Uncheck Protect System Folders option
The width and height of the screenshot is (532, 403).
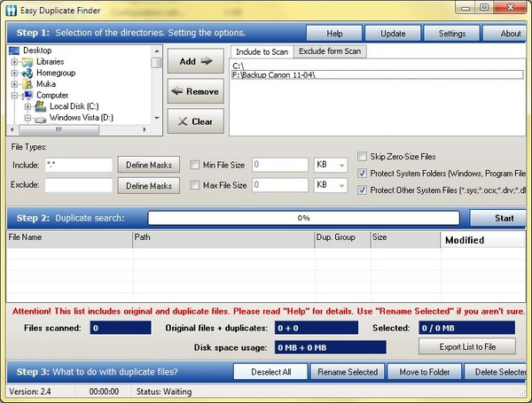[x=362, y=173]
